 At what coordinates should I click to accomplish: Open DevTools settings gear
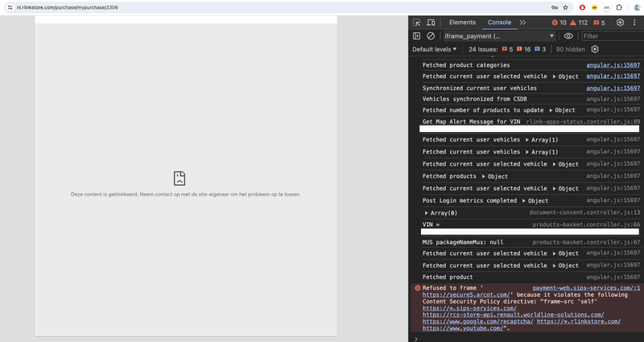tap(620, 23)
